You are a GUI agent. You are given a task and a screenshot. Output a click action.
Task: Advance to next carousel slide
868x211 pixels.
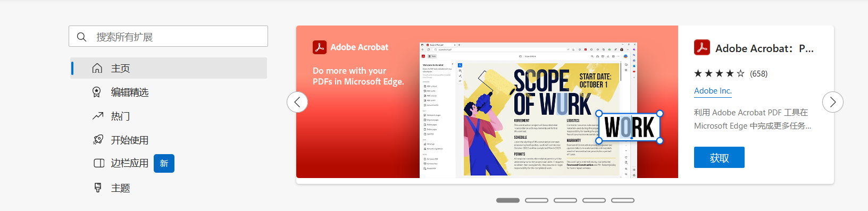tap(833, 102)
